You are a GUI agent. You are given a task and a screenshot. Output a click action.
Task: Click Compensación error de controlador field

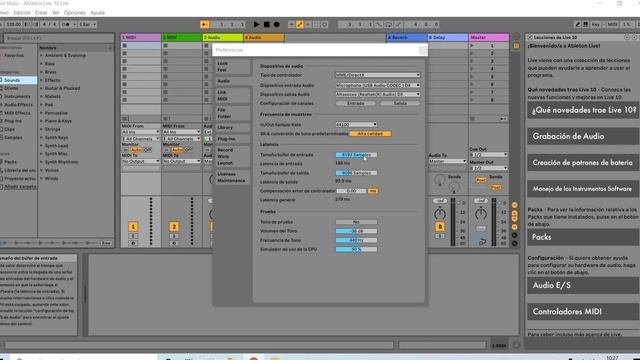click(x=351, y=191)
